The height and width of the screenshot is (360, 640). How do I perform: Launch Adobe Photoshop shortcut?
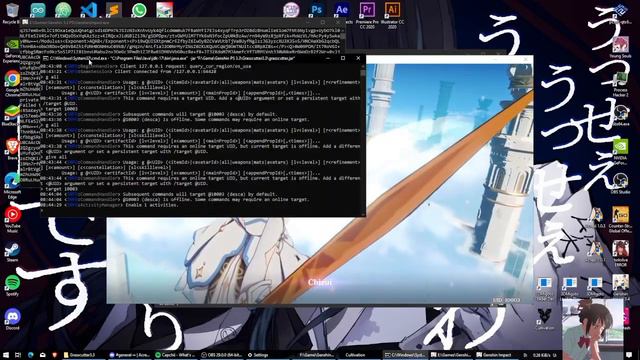(x=316, y=10)
